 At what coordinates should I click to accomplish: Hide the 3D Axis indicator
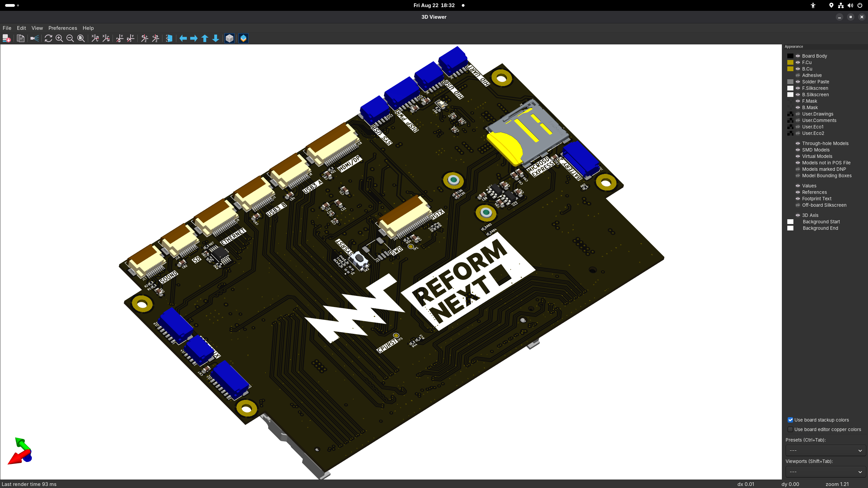pyautogui.click(x=798, y=215)
